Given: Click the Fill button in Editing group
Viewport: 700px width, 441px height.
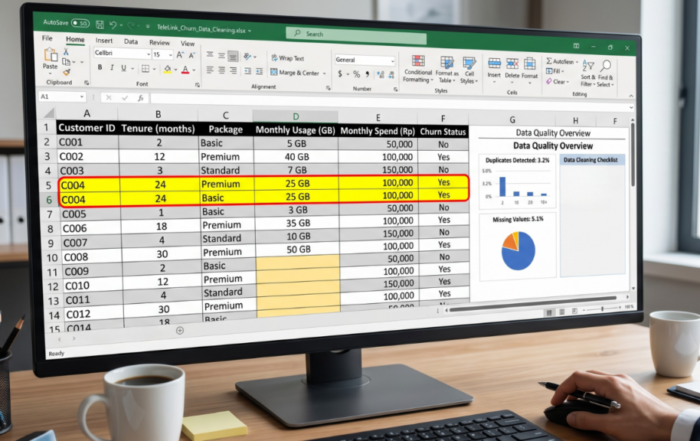Looking at the screenshot, I should click(554, 71).
